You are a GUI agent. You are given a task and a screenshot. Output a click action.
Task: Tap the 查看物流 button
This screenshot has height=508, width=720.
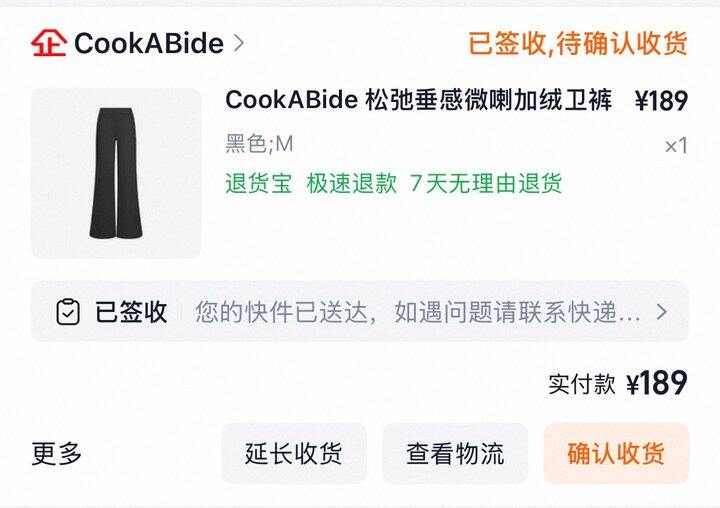click(455, 453)
